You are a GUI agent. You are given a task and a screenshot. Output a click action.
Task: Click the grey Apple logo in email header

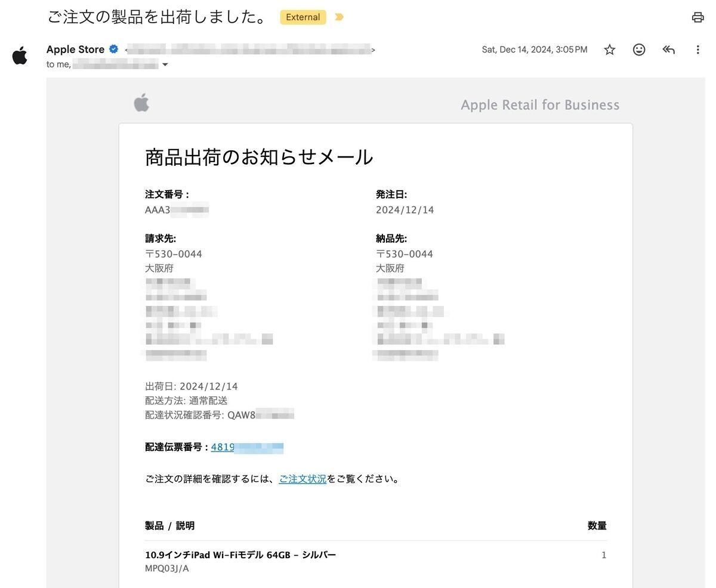pyautogui.click(x=141, y=103)
